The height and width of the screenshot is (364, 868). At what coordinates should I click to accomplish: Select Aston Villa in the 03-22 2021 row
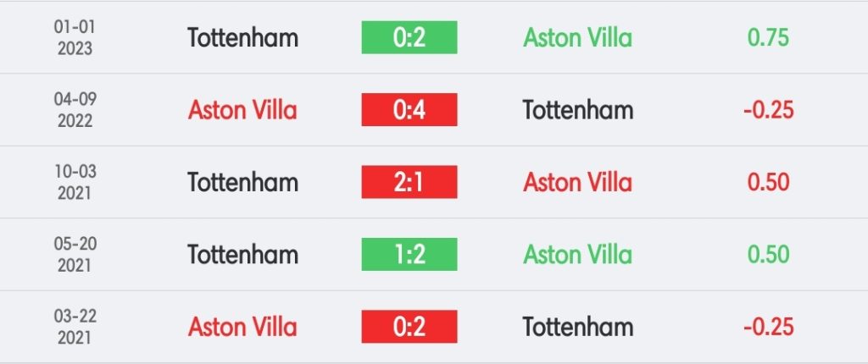[242, 327]
